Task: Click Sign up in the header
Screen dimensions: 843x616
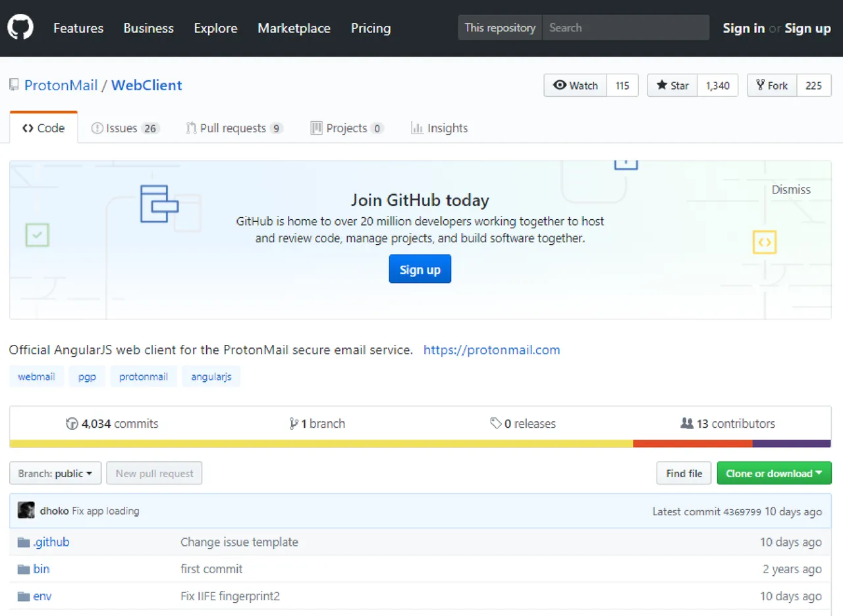Action: point(808,28)
